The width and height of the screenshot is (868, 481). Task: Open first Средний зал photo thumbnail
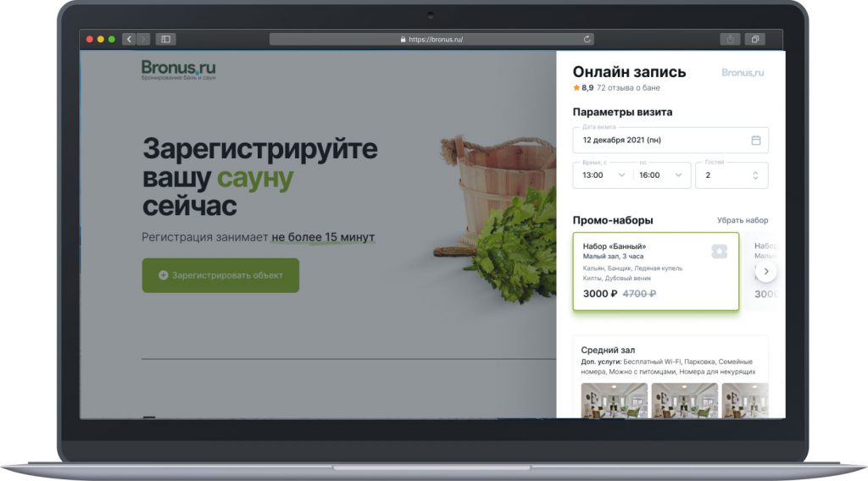614,401
